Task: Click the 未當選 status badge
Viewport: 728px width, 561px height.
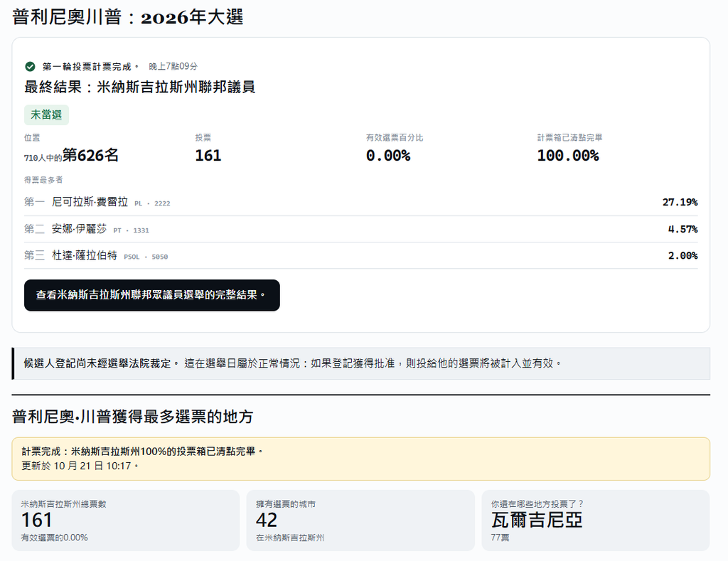Action: [x=46, y=114]
